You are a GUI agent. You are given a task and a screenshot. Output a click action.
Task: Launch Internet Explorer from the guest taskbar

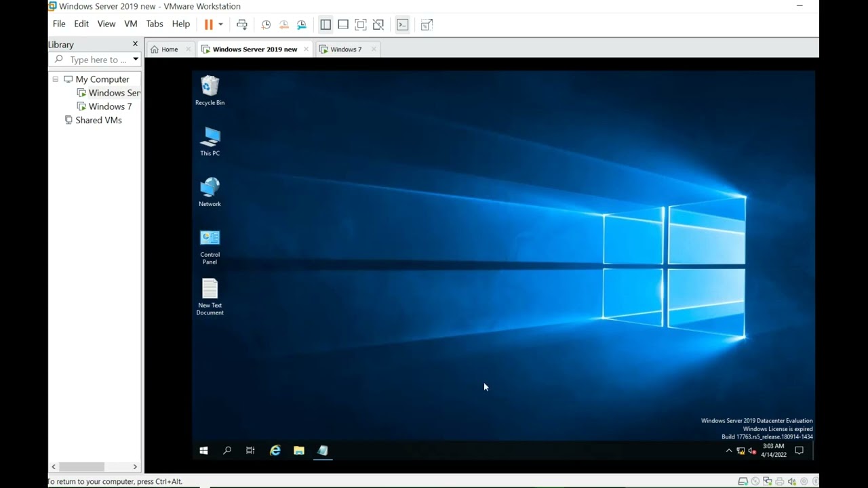pos(275,450)
